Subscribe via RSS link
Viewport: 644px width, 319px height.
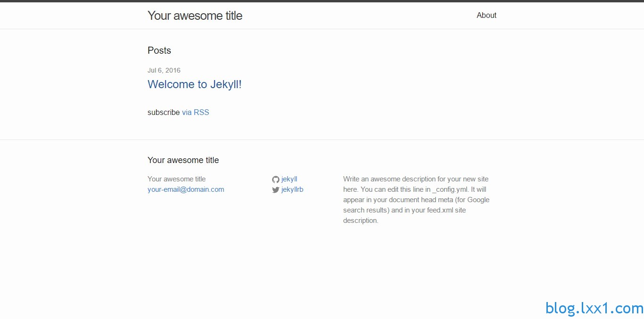196,112
